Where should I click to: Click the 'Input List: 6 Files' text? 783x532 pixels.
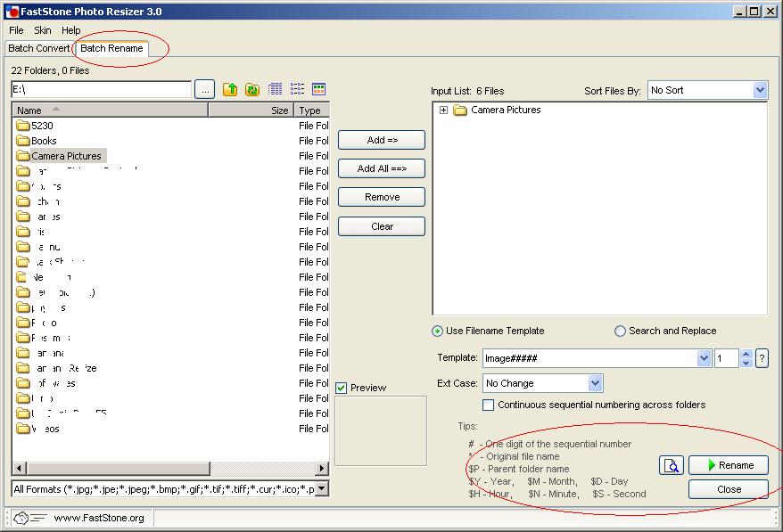point(467,91)
